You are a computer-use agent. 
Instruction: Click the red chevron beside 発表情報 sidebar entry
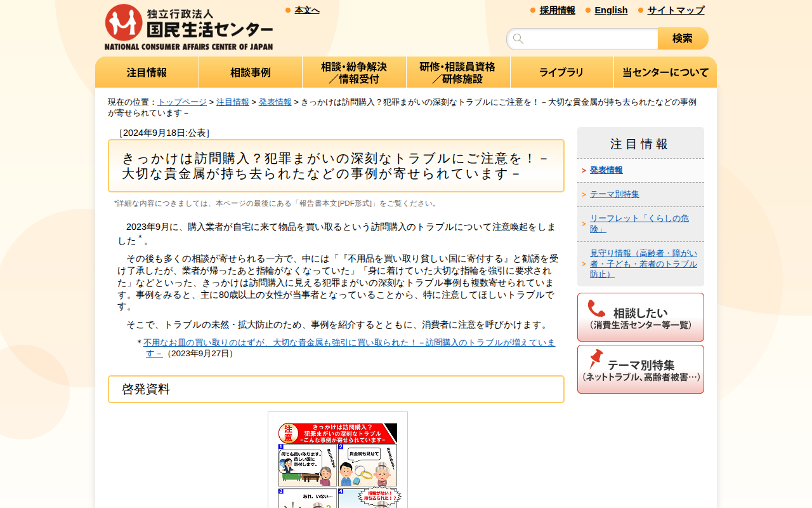pyautogui.click(x=584, y=170)
